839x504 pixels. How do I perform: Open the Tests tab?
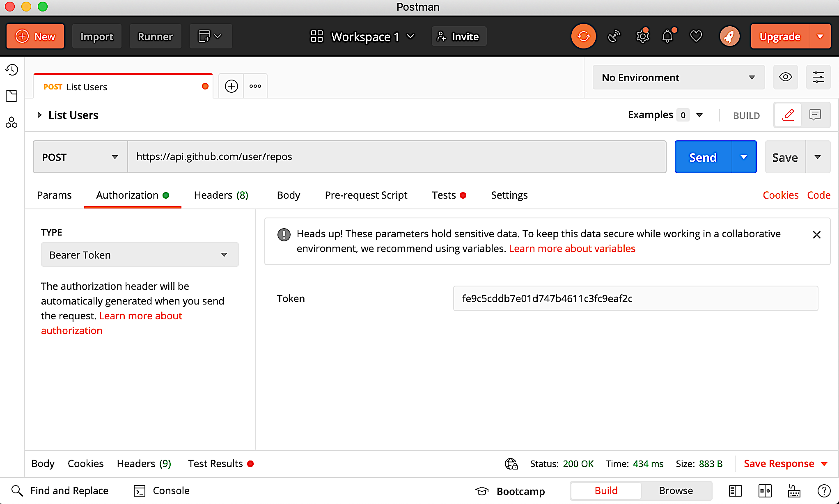click(449, 195)
